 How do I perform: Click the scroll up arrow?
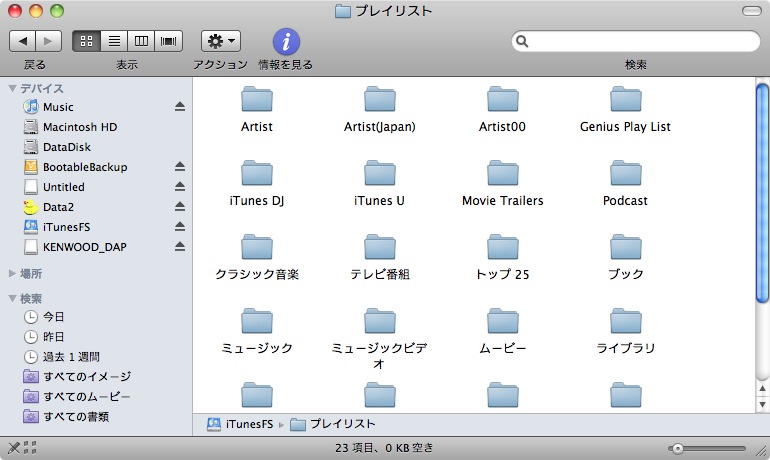762,389
